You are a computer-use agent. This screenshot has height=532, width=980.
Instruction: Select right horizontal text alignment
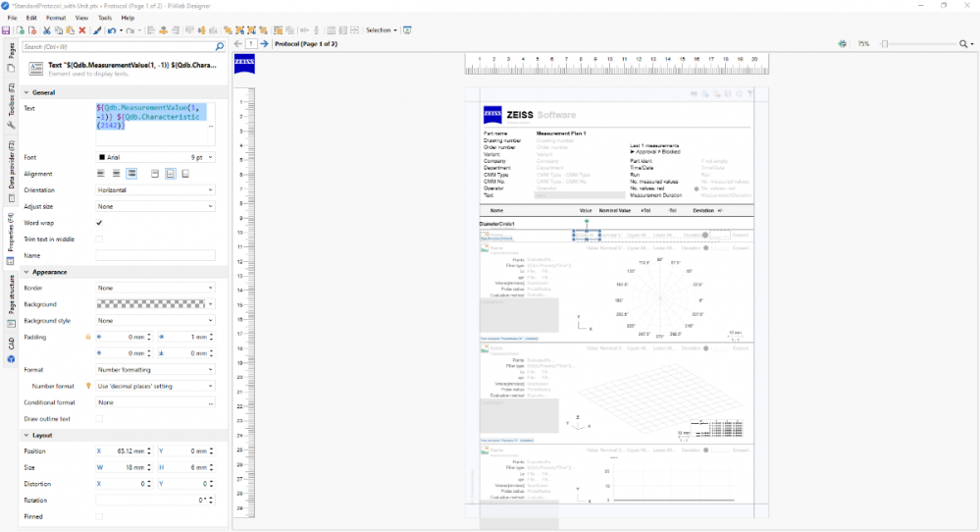click(132, 174)
